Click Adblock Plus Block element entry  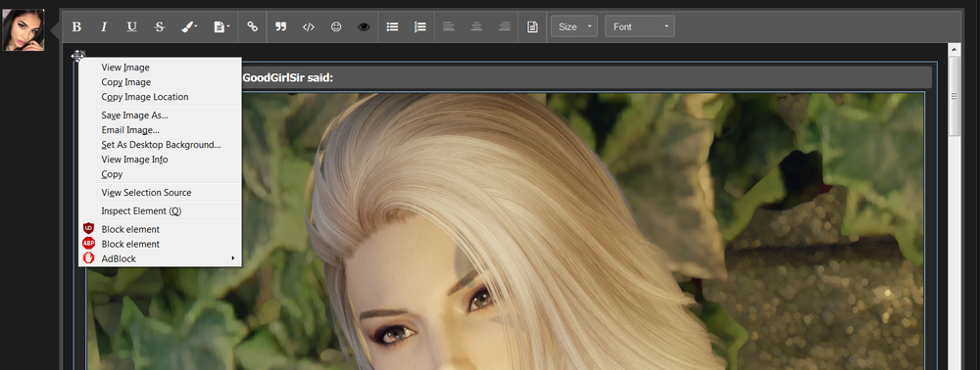coord(160,244)
